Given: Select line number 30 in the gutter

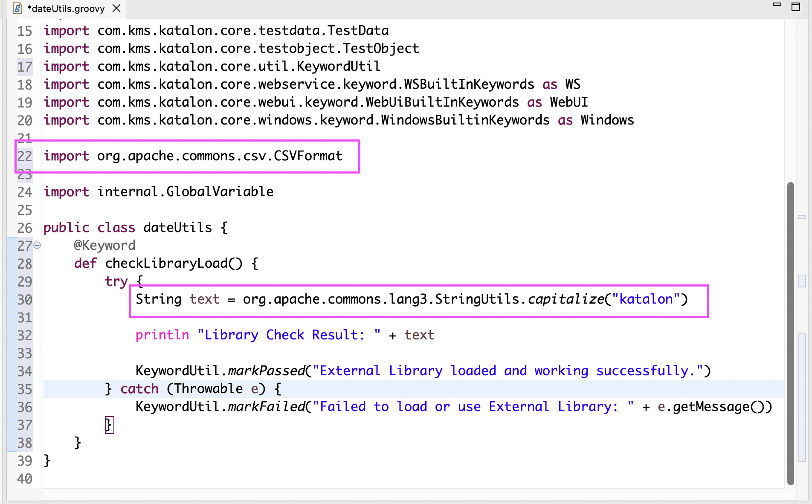Looking at the screenshot, I should point(24,299).
